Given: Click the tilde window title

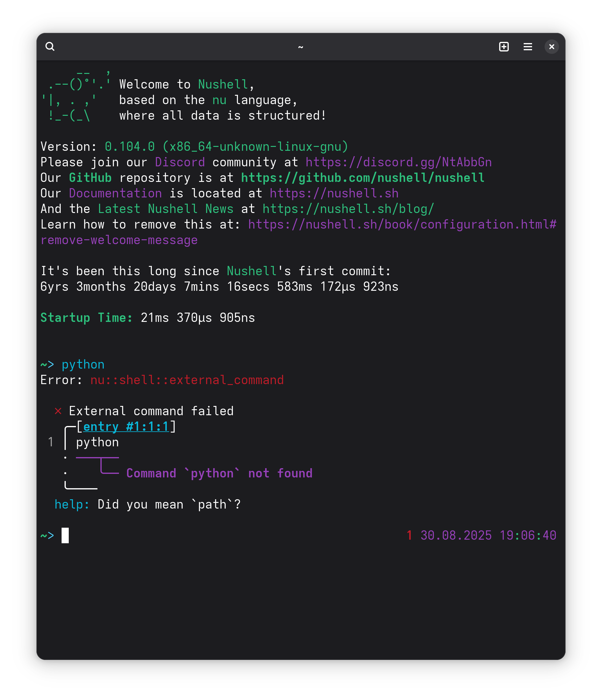Looking at the screenshot, I should [300, 47].
